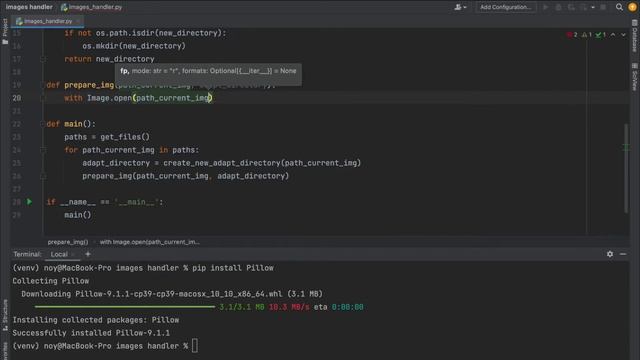
Task: Click the Terminal panel label
Action: coord(27,254)
